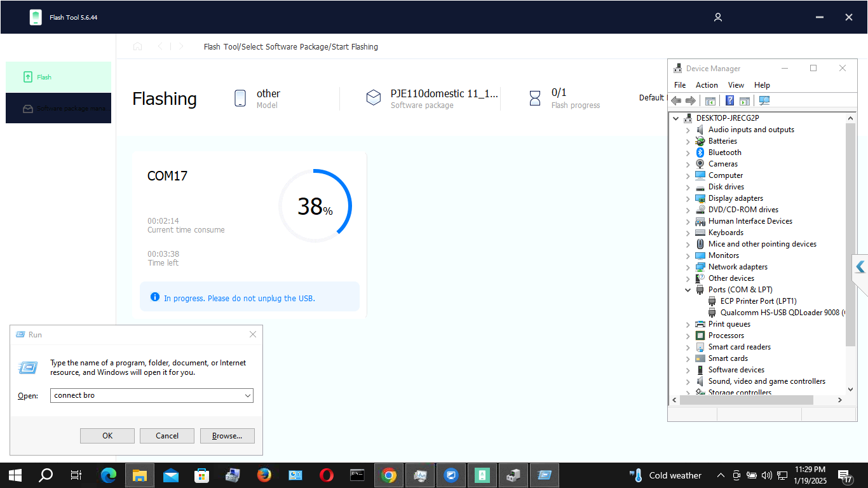Click the Firefox icon in the taskbar
Screen dimensions: 868x488
pyautogui.click(x=264, y=475)
